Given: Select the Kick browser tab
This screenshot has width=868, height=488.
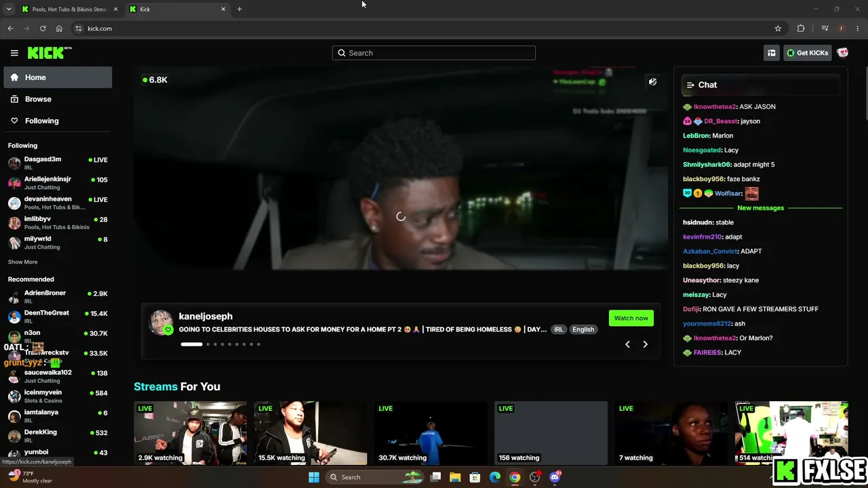Looking at the screenshot, I should point(178,9).
